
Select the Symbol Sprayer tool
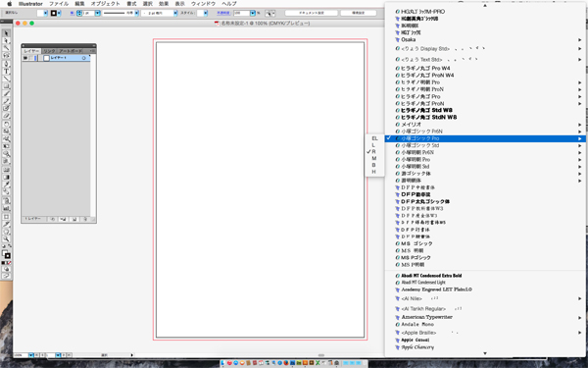(x=7, y=201)
